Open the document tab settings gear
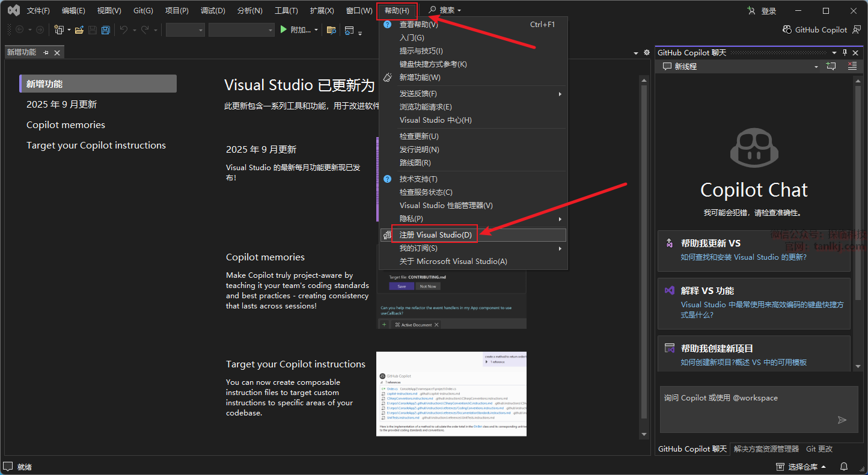 (x=647, y=53)
